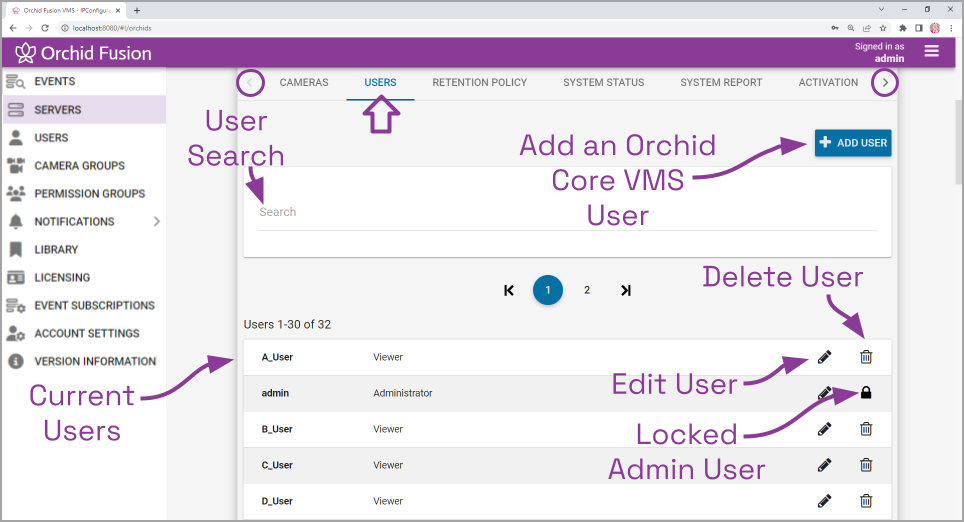Switch to the Retention Policy tab

click(x=479, y=83)
